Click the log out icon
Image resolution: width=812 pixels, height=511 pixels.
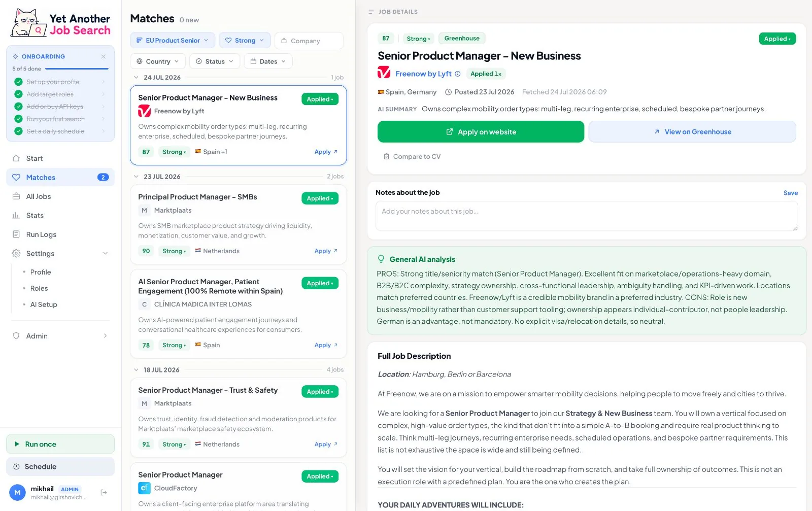[x=104, y=492]
